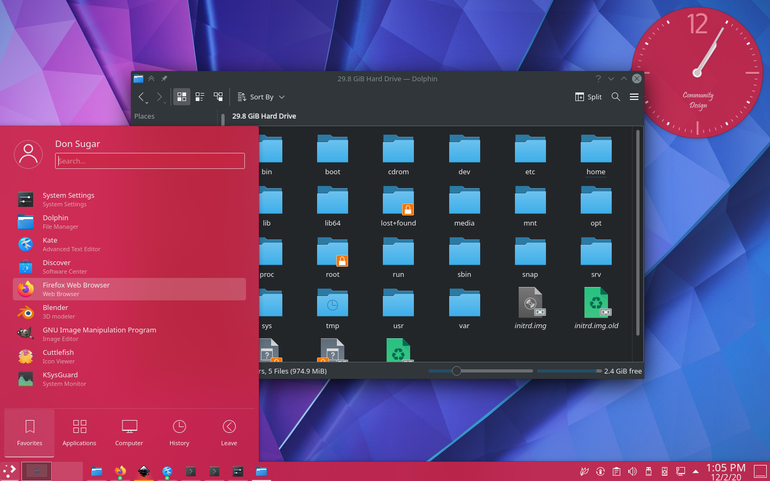Image resolution: width=770 pixels, height=481 pixels.
Task: Switch to the second virtual desktop in pager
Action: tap(67, 471)
